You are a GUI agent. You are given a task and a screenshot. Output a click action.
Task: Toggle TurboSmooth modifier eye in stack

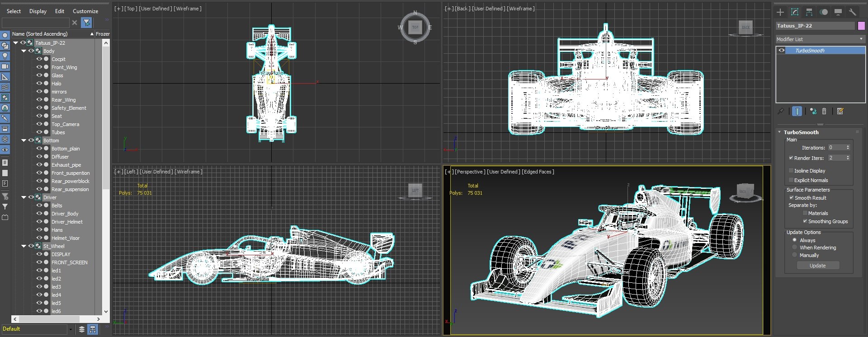click(x=781, y=51)
